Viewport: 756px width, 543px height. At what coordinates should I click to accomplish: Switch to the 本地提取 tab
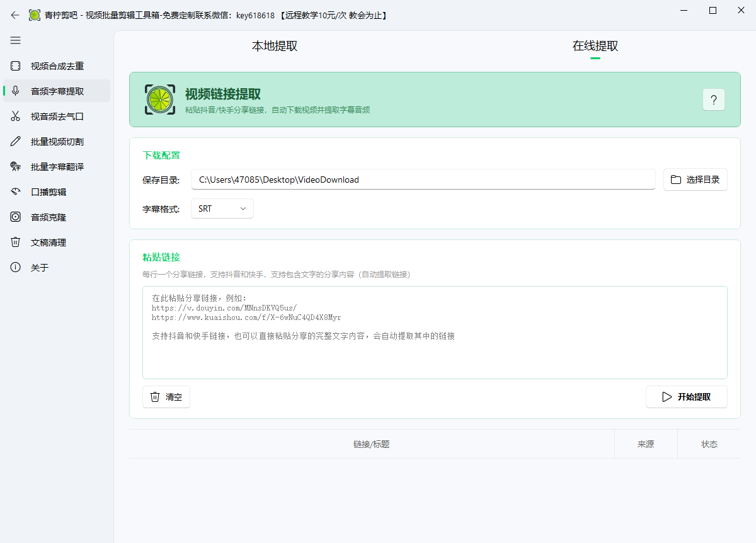tap(275, 46)
